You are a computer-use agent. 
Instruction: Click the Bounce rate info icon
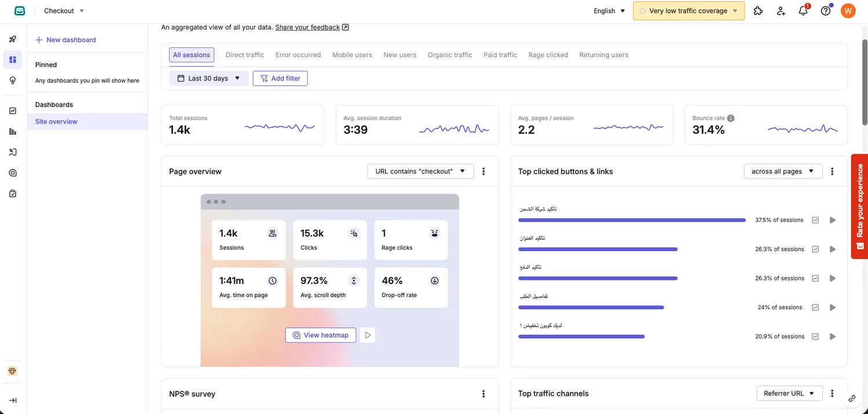(731, 118)
